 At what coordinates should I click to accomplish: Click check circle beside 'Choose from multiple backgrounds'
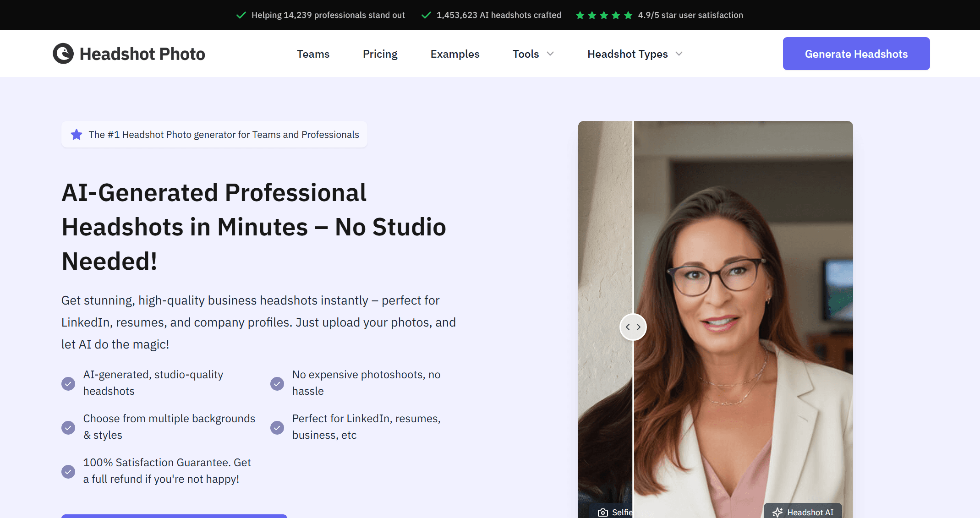pyautogui.click(x=68, y=427)
